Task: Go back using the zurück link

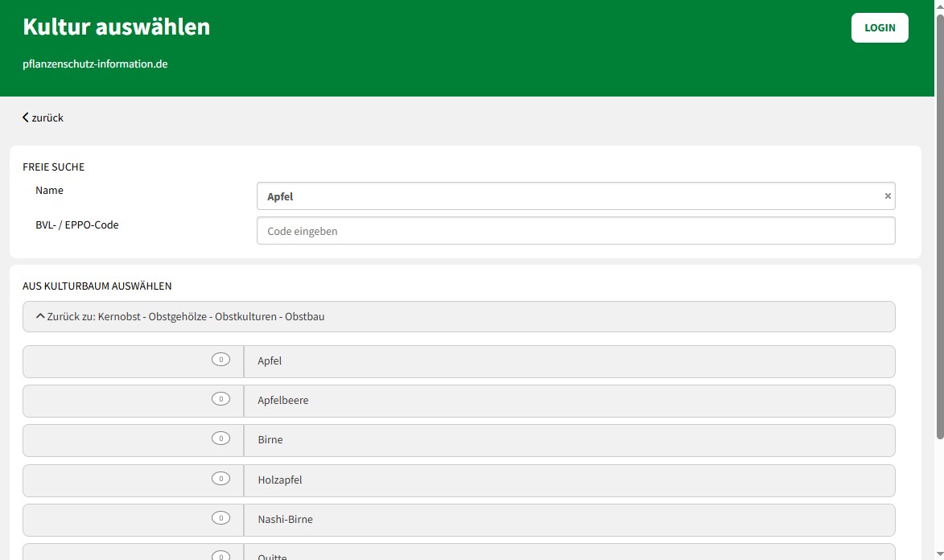Action: [47, 117]
